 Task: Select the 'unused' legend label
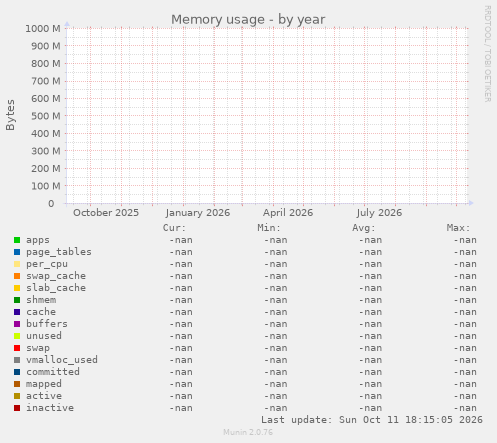tap(44, 336)
